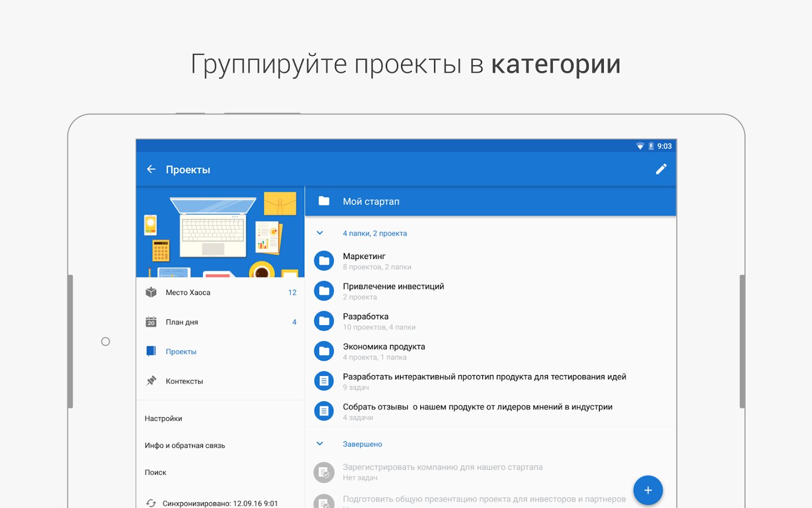Click the План дня calendar icon
The width and height of the screenshot is (812, 508).
point(151,322)
